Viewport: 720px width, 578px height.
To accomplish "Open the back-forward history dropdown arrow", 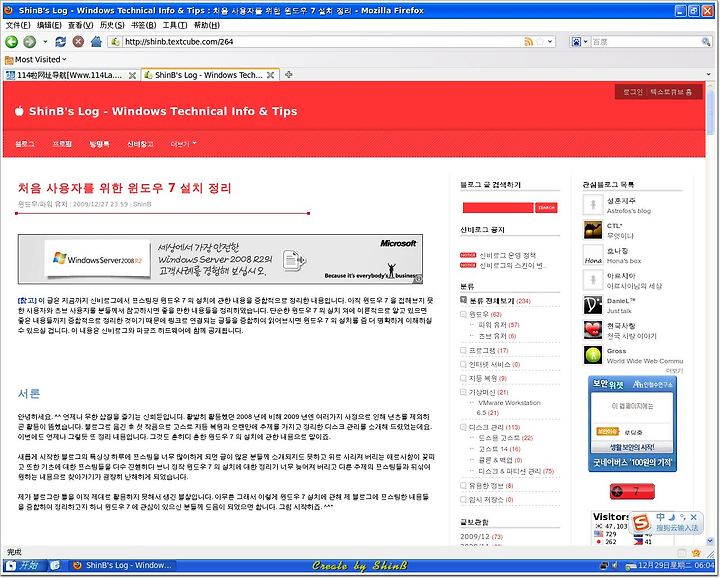I will coord(45,42).
